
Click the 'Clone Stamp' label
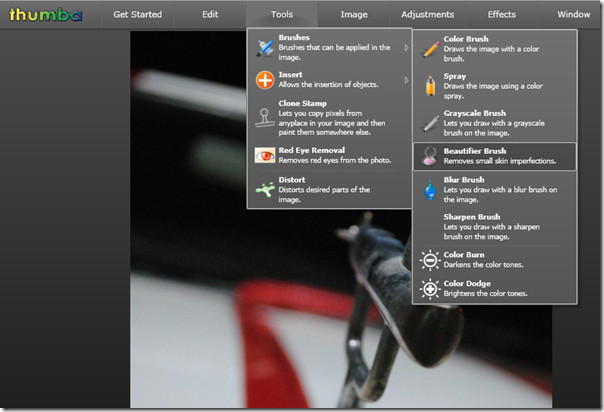click(302, 103)
